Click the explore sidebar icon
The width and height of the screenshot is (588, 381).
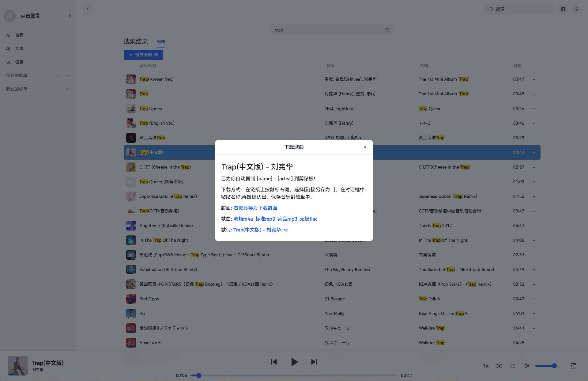point(9,48)
